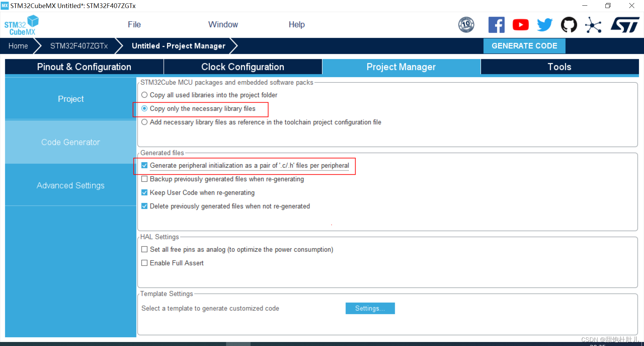Minimize the STM32CubeMX window

(585, 6)
